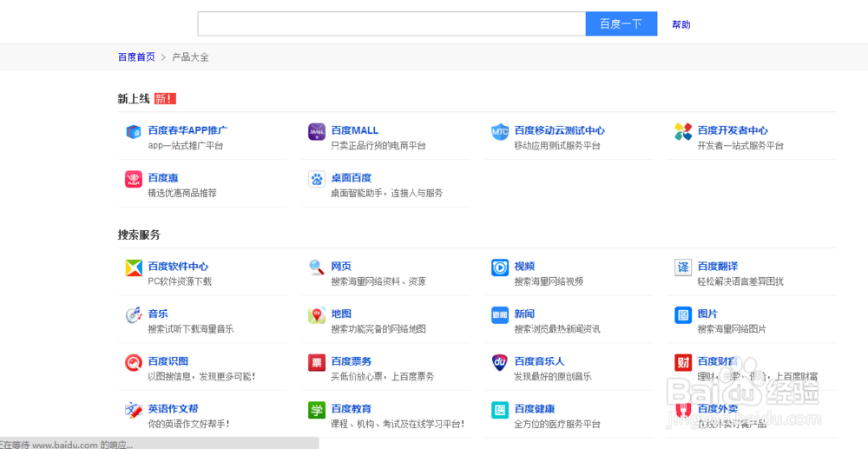Click the text 轻松解决语言差异困扰
Image resolution: width=868 pixels, height=449 pixels.
coord(740,281)
